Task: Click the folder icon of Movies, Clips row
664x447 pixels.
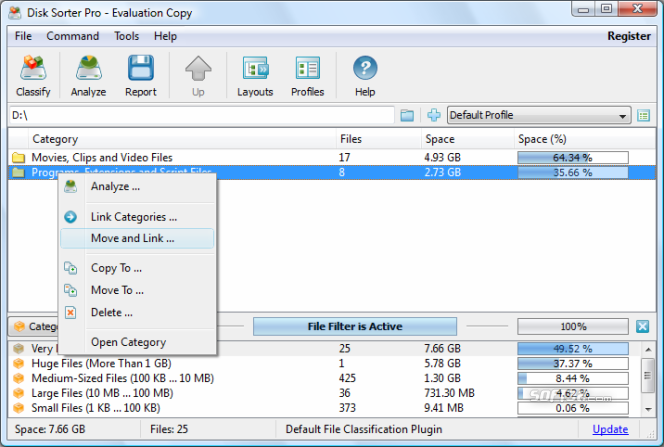Action: [x=18, y=157]
